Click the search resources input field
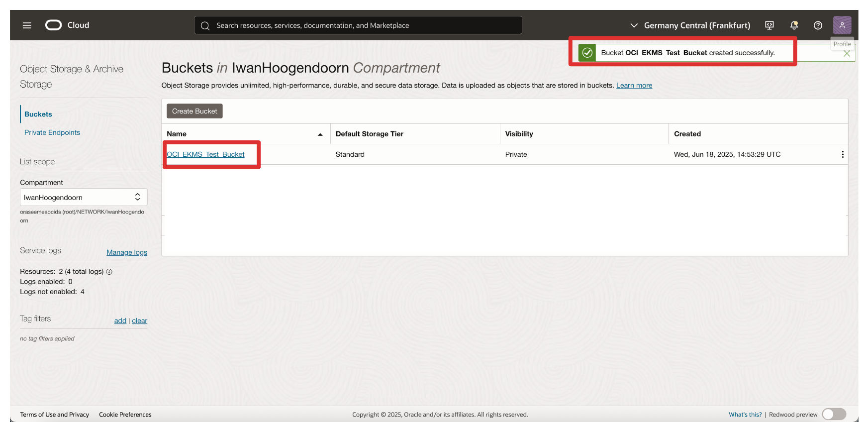Viewport: 868px width, 432px height. coord(358,25)
